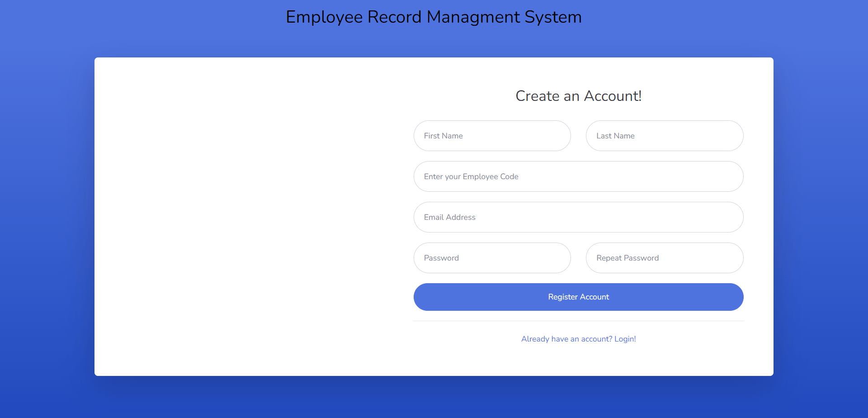868x418 pixels.
Task: Activate the First Name field placeholder
Action: [443, 136]
